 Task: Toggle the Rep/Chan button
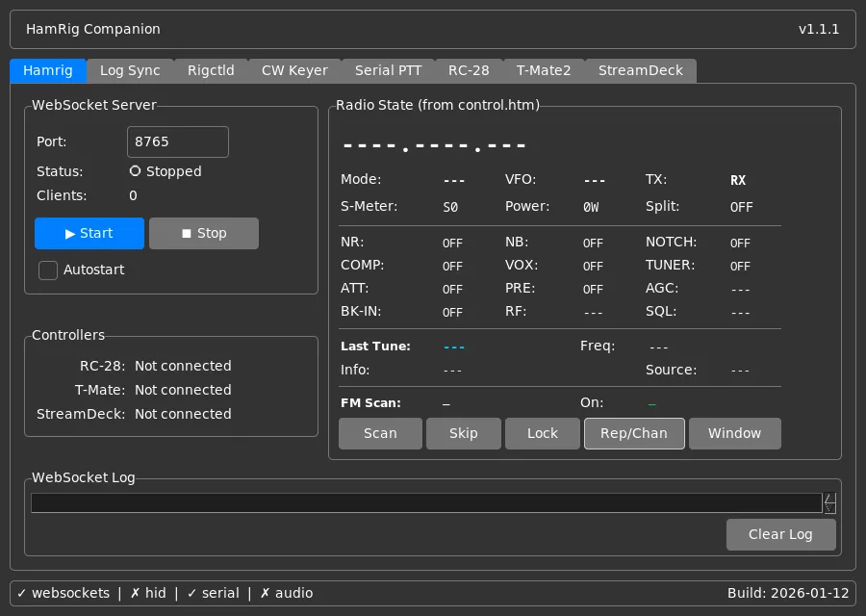coord(634,434)
